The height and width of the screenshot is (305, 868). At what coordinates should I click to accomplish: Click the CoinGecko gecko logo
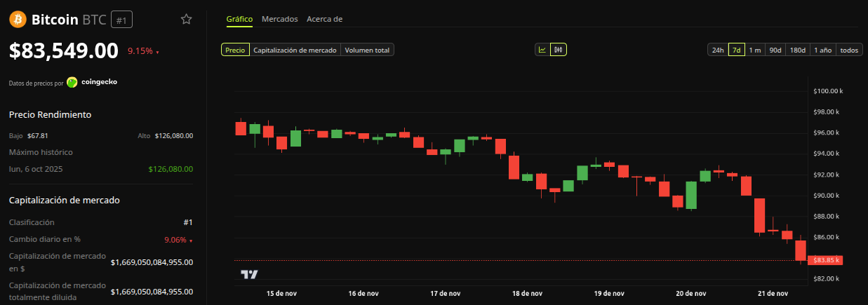point(72,82)
